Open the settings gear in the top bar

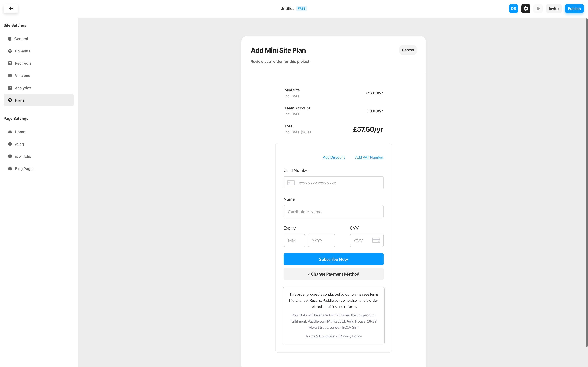(x=525, y=8)
